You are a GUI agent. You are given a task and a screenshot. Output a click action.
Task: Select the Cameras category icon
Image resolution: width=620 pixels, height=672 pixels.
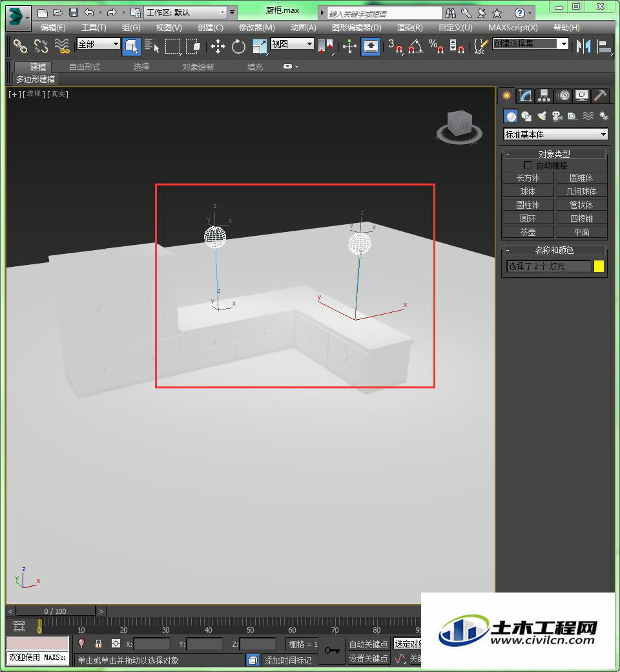pyautogui.click(x=557, y=116)
